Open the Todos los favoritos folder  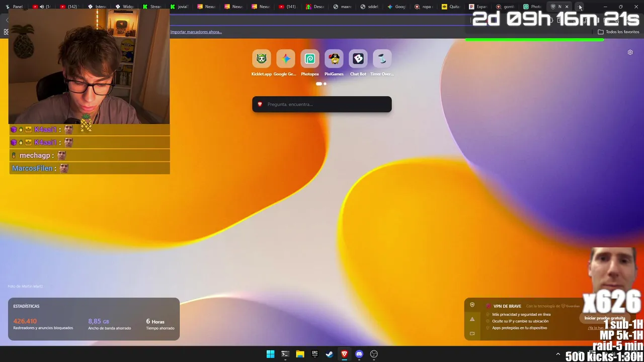click(x=618, y=32)
